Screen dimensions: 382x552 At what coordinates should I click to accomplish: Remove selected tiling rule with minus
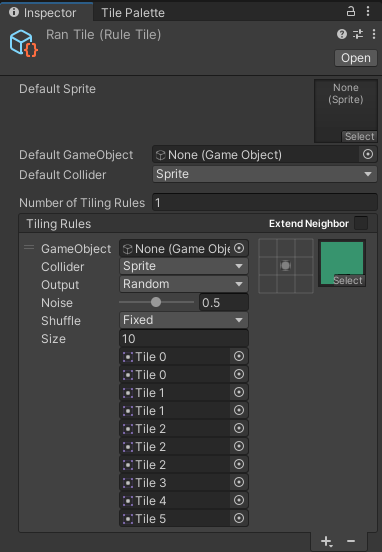(x=351, y=541)
